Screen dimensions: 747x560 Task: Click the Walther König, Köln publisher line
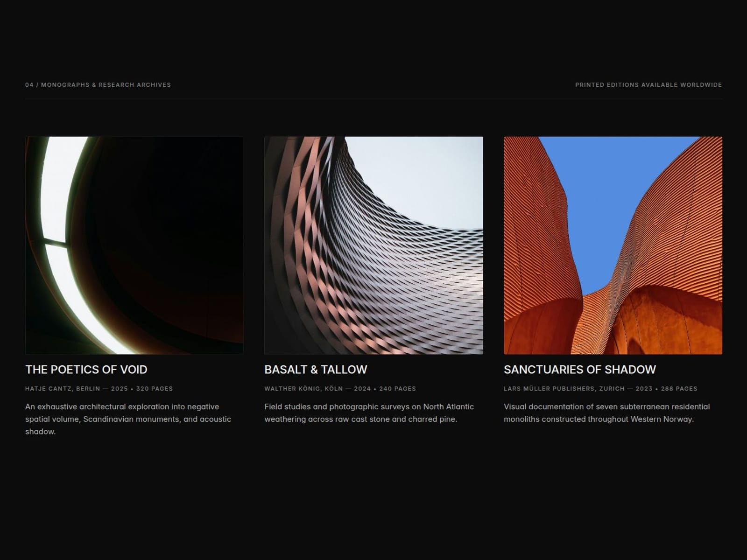[x=340, y=389]
